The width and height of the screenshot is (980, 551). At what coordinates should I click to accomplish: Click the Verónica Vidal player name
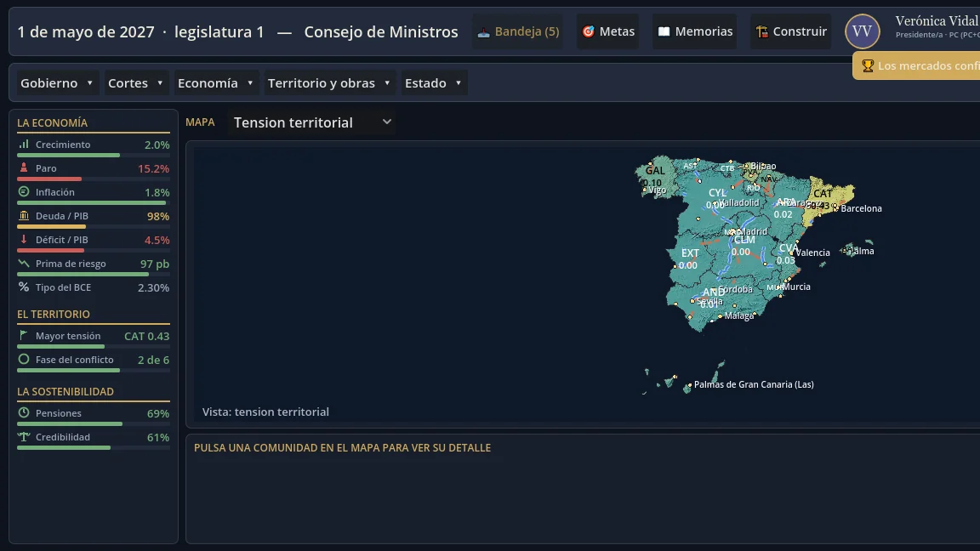[x=937, y=21]
